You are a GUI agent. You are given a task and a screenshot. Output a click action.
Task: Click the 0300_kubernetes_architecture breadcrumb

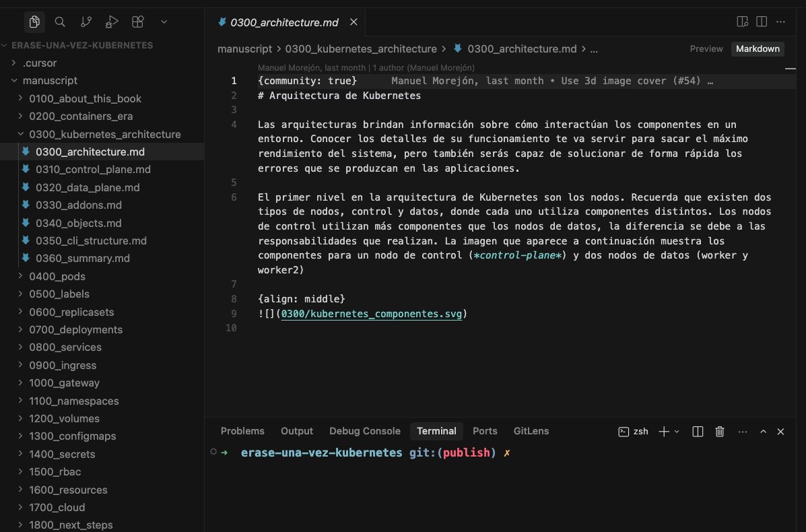tap(361, 49)
